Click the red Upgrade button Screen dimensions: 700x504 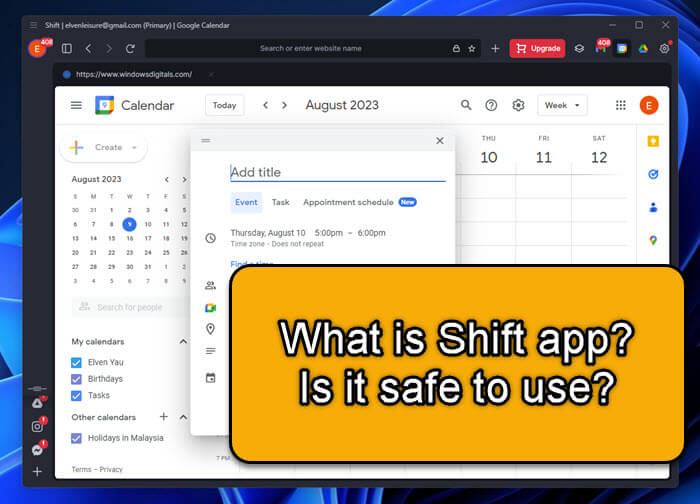(x=537, y=48)
